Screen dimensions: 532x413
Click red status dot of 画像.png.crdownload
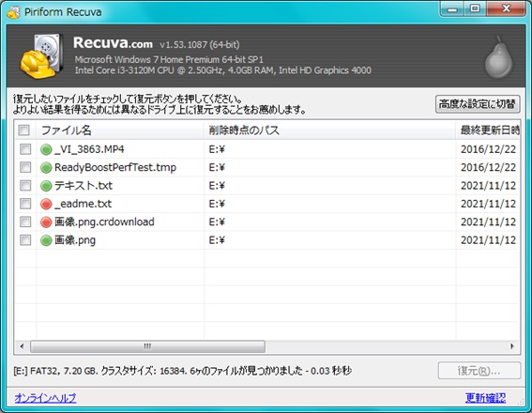[x=46, y=222]
